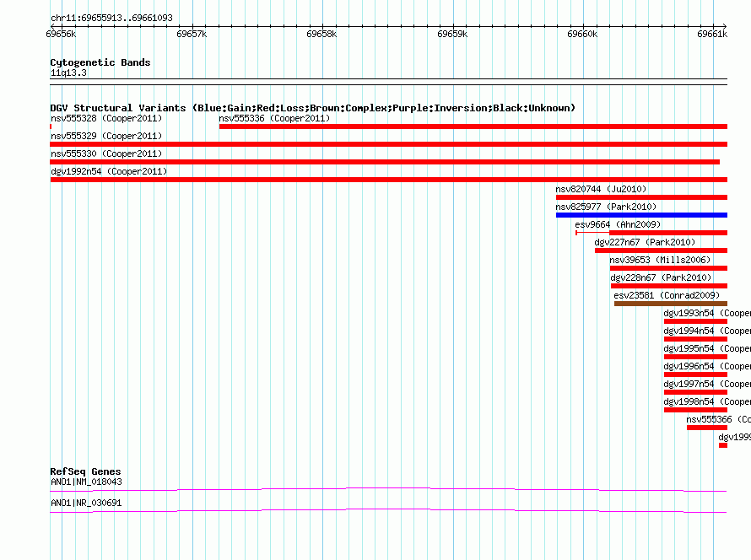Click the red bar of dgv1993n54
Viewport: 751px width, 560px height.
click(695, 321)
